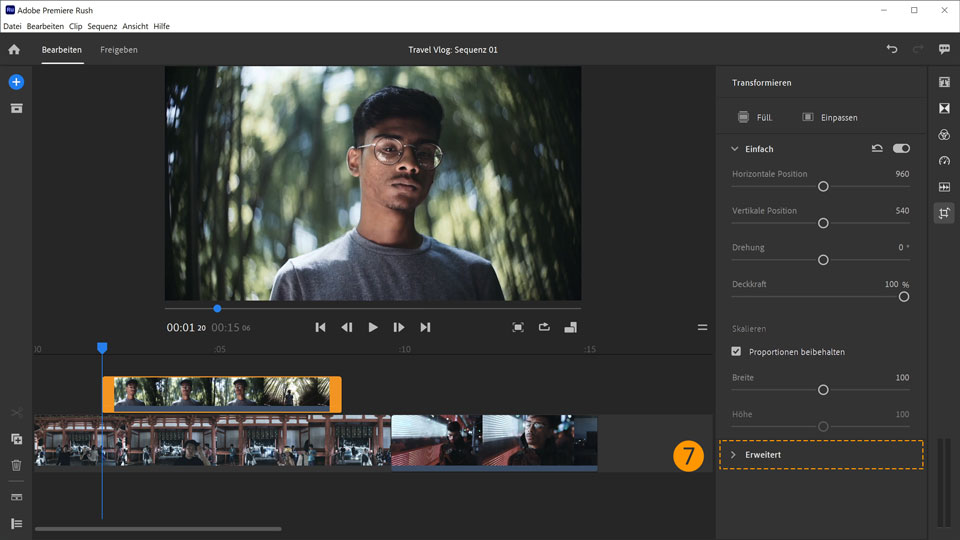
Task: Undo the last action arrow
Action: click(x=892, y=49)
